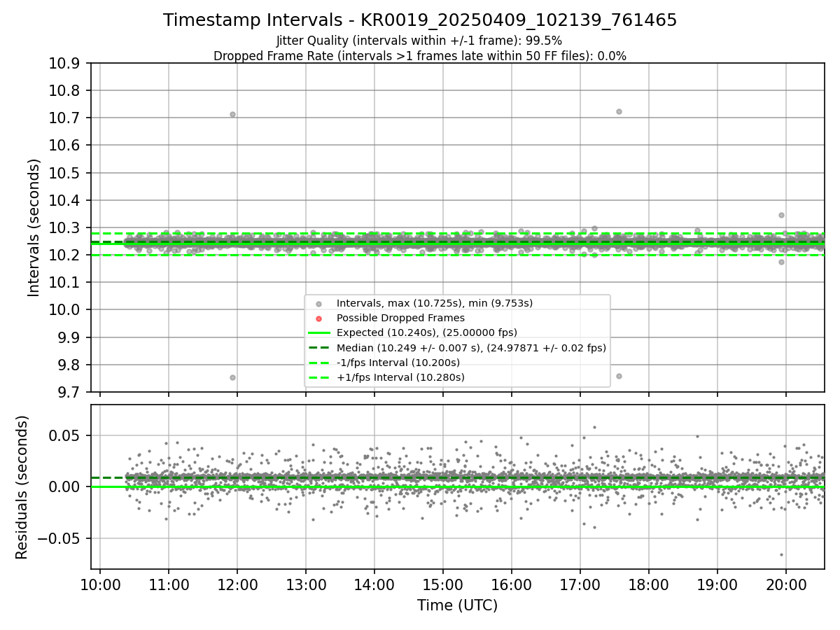The width and height of the screenshot is (840, 630).
Task: Click the gray dot marker for Intervals in legend
Action: pos(319,304)
